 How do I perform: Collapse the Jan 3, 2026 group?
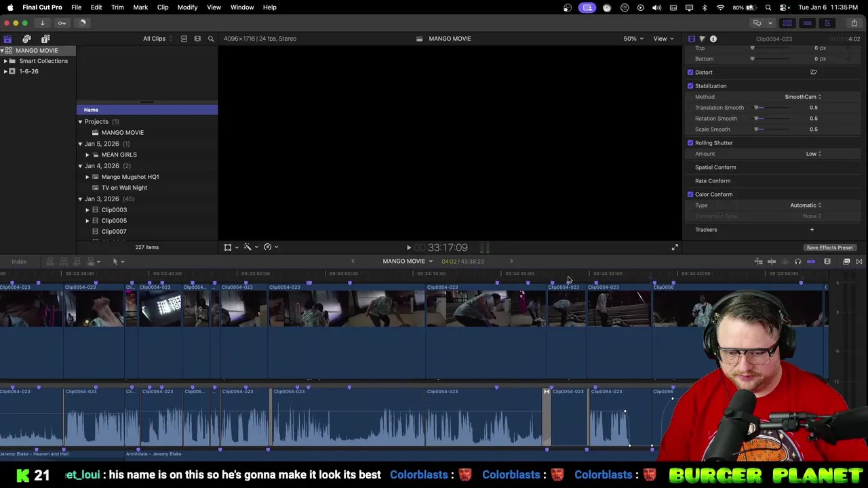[x=80, y=199]
